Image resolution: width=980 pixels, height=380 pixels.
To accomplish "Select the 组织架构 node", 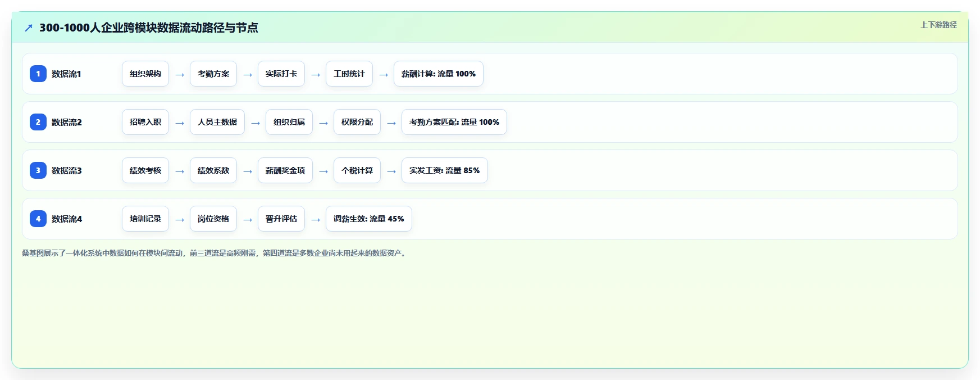I will pyautogui.click(x=145, y=74).
